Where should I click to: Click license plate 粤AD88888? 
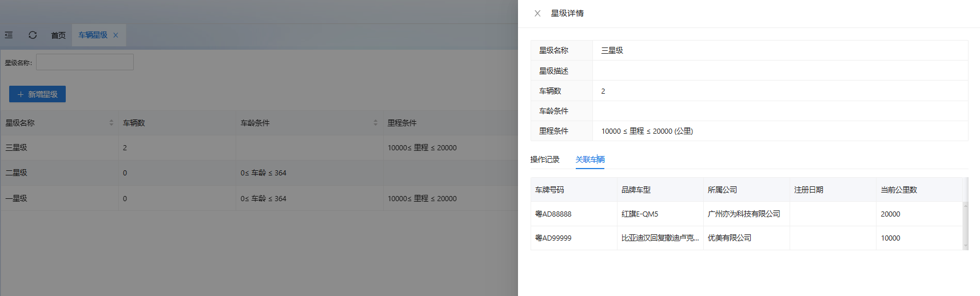point(553,214)
